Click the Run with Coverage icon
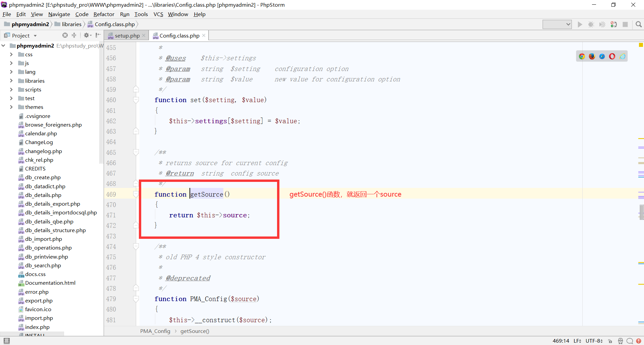The width and height of the screenshot is (644, 345). 602,24
